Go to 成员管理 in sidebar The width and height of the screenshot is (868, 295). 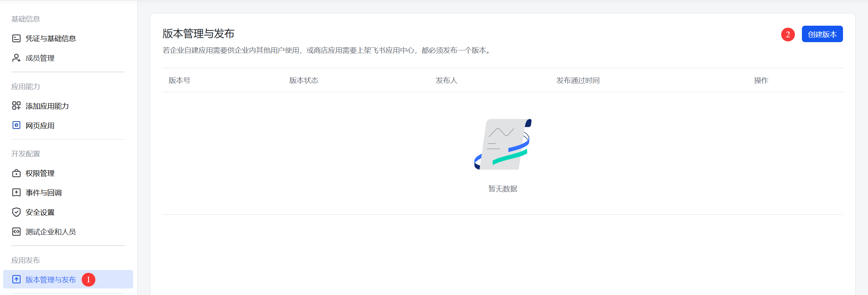(x=40, y=58)
